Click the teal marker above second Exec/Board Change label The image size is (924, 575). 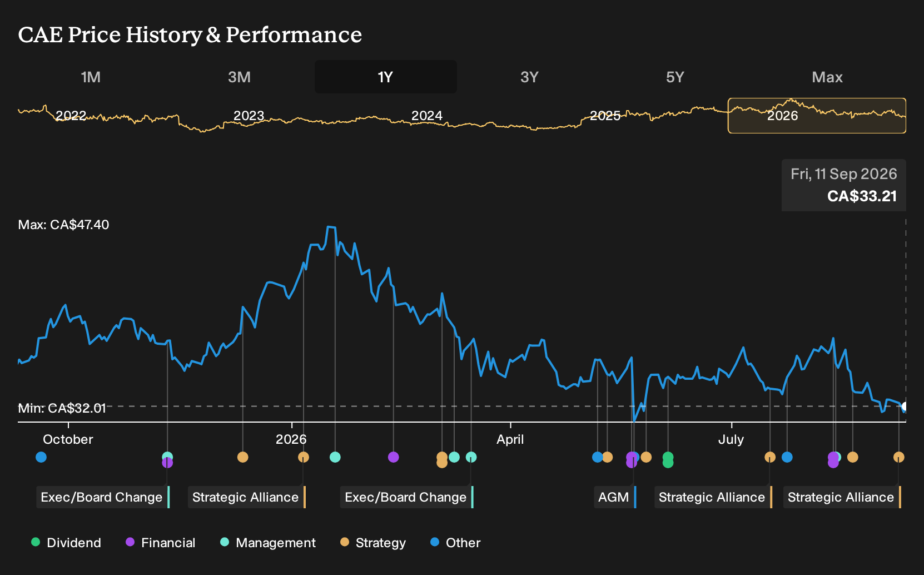pyautogui.click(x=471, y=457)
